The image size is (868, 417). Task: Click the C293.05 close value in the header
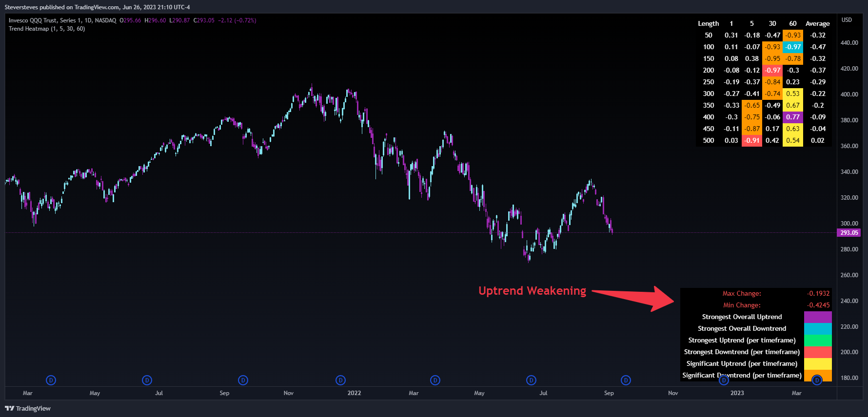(204, 20)
